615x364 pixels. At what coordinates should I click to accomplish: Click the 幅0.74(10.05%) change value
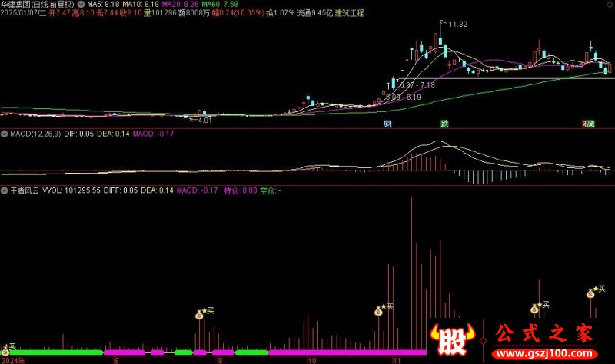coord(238,13)
